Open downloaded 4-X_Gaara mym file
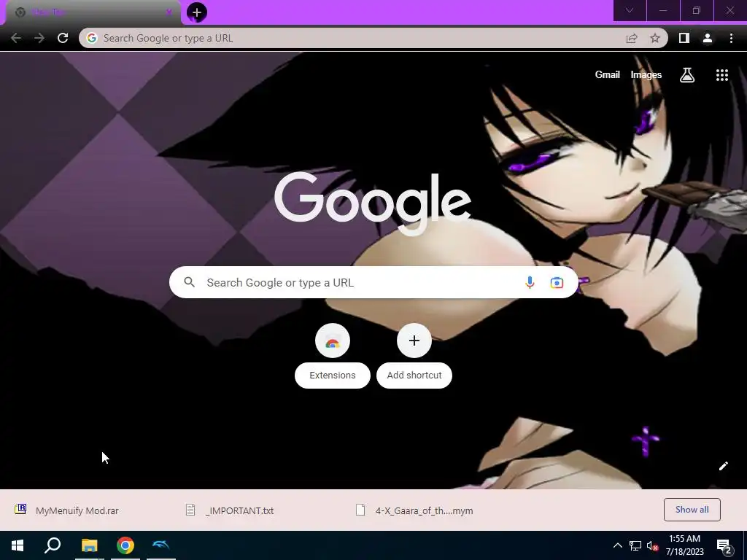 pos(414,510)
